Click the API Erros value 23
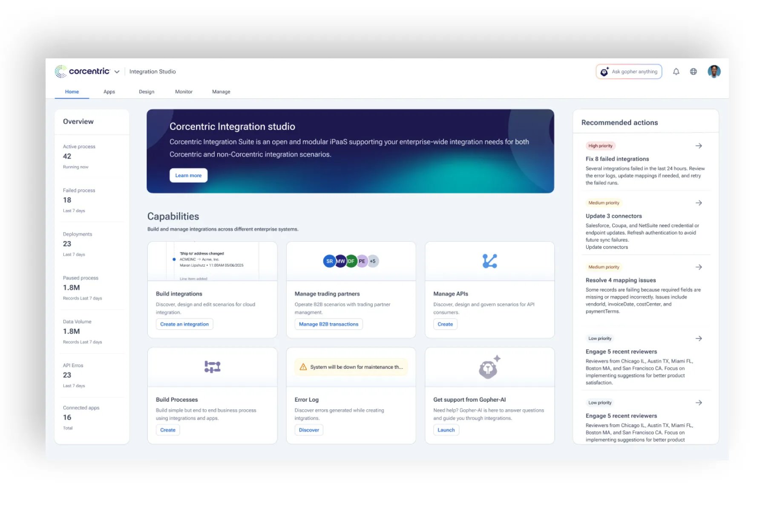Image resolution: width=774 pixels, height=532 pixels. tap(67, 375)
